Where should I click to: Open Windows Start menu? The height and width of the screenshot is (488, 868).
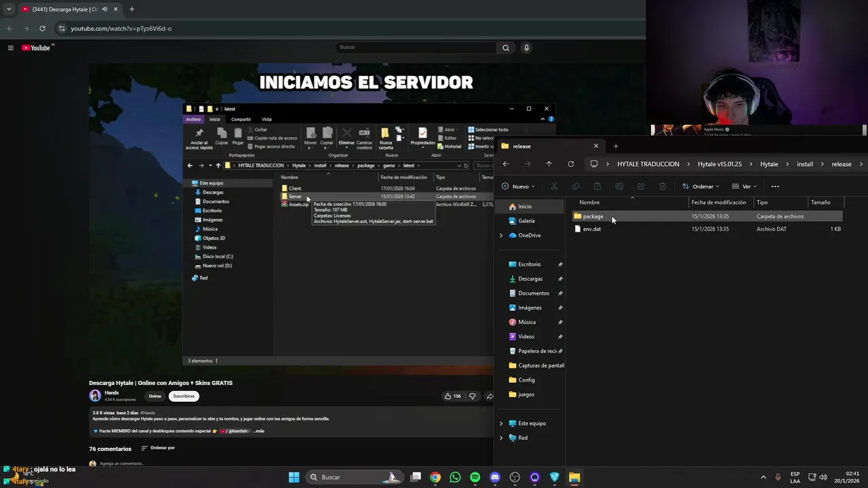click(294, 477)
